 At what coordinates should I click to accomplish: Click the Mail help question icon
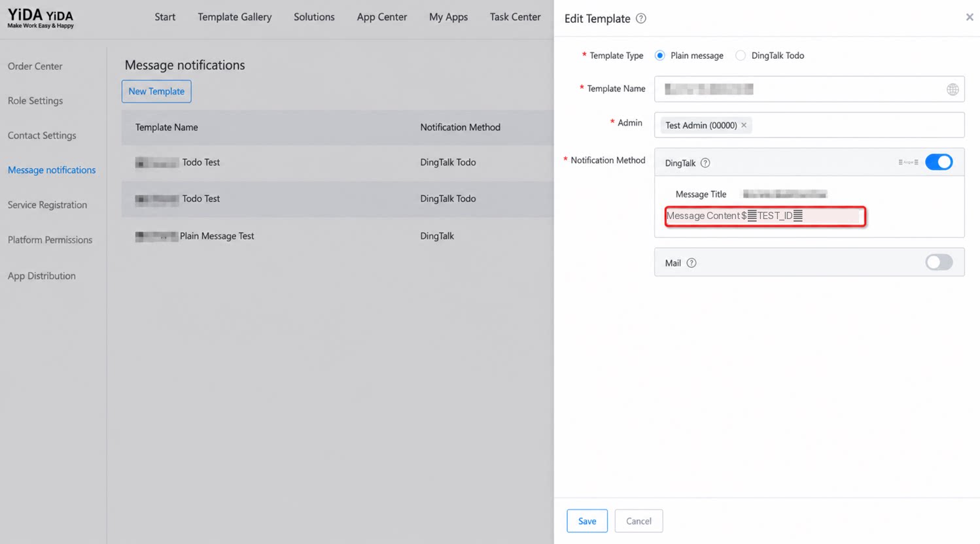click(x=691, y=263)
